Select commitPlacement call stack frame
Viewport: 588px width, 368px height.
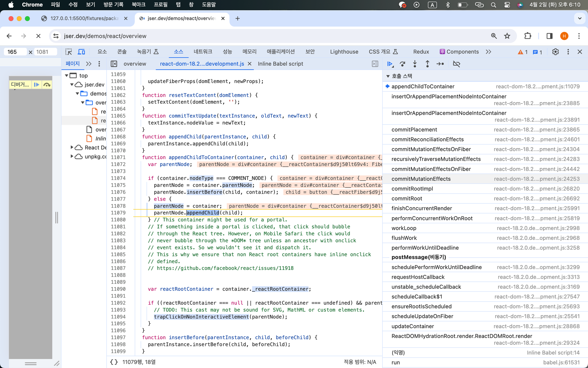tap(485, 130)
